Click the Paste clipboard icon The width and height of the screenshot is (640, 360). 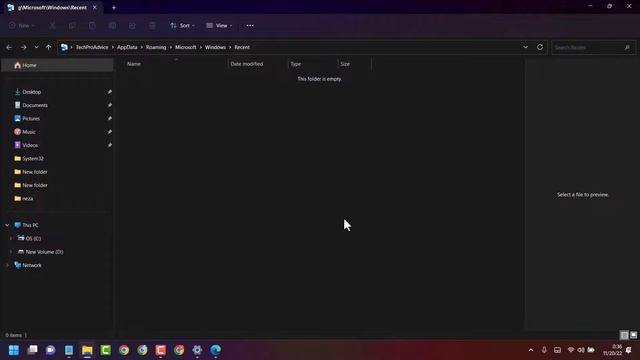tap(92, 25)
